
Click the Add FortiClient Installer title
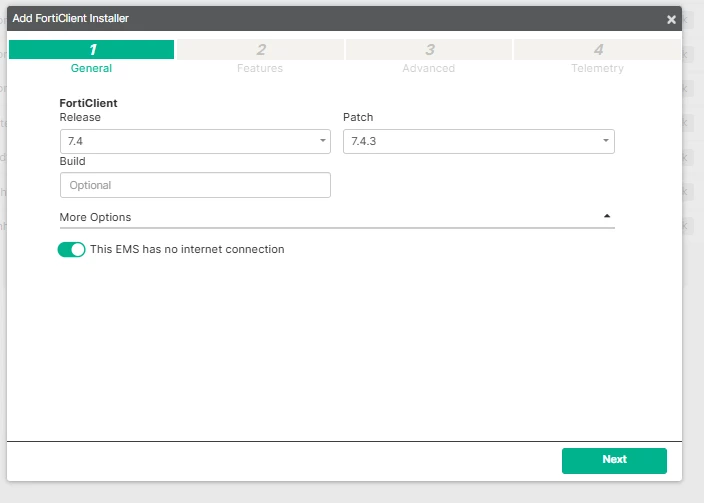70,18
